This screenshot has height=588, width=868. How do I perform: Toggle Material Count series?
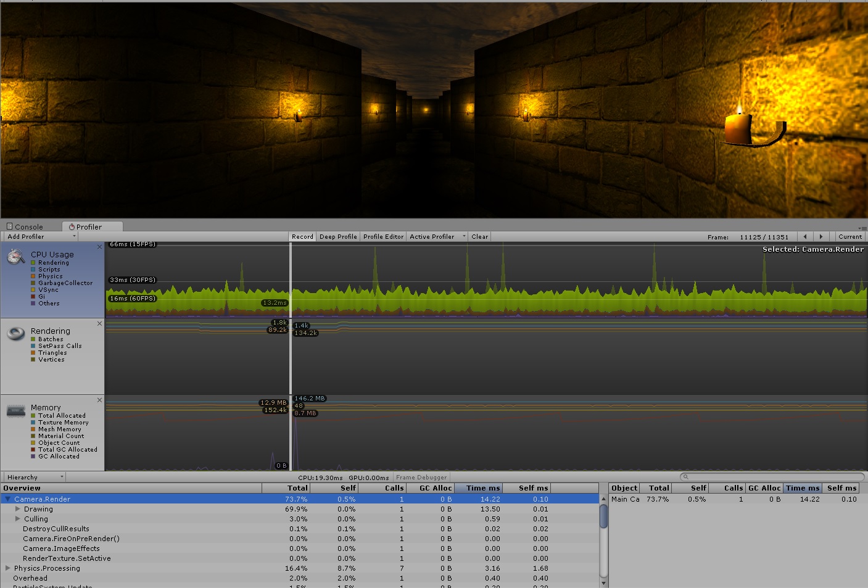33,436
